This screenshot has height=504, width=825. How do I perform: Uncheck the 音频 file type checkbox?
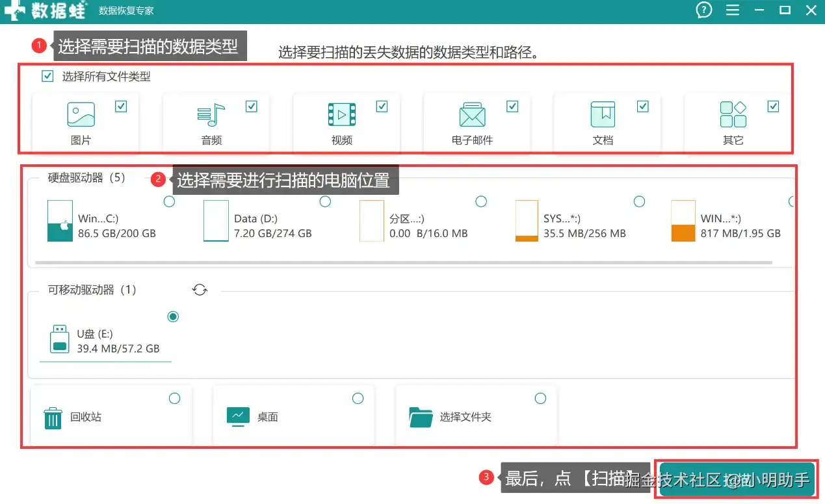point(252,107)
